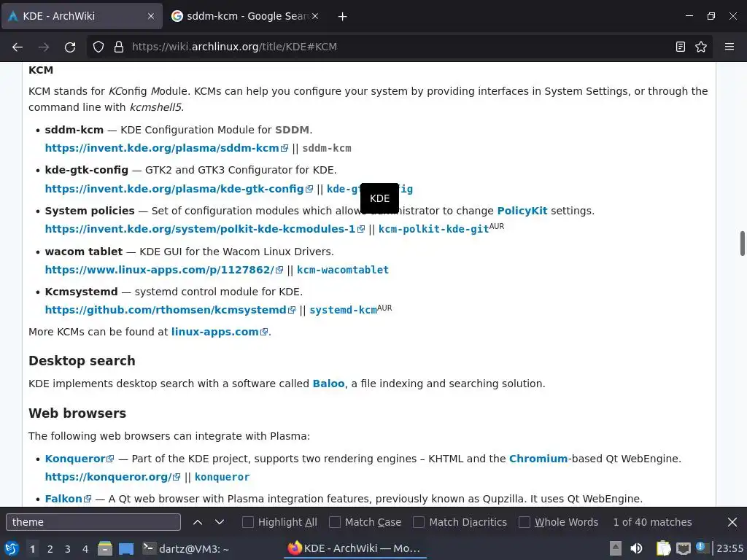Viewport: 747px width, 560px height.
Task: Click the clock showing 23:55
Action: click(729, 549)
